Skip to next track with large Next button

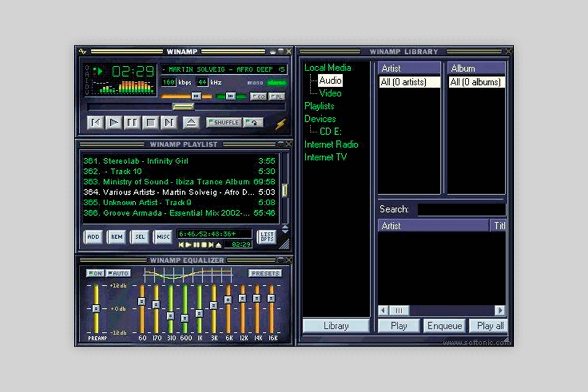pyautogui.click(x=169, y=123)
